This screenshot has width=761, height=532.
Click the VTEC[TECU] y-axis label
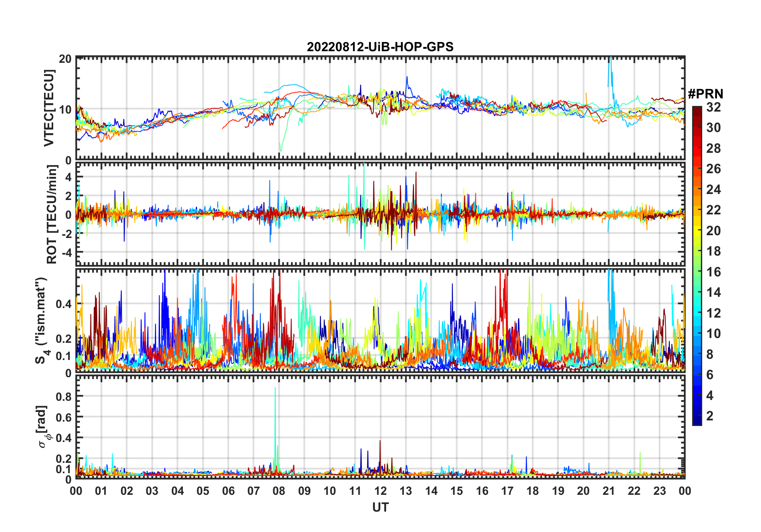[49, 108]
